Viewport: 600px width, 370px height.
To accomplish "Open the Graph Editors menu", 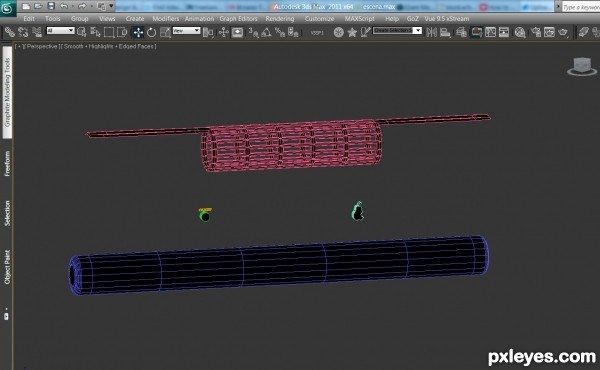I will 238,19.
